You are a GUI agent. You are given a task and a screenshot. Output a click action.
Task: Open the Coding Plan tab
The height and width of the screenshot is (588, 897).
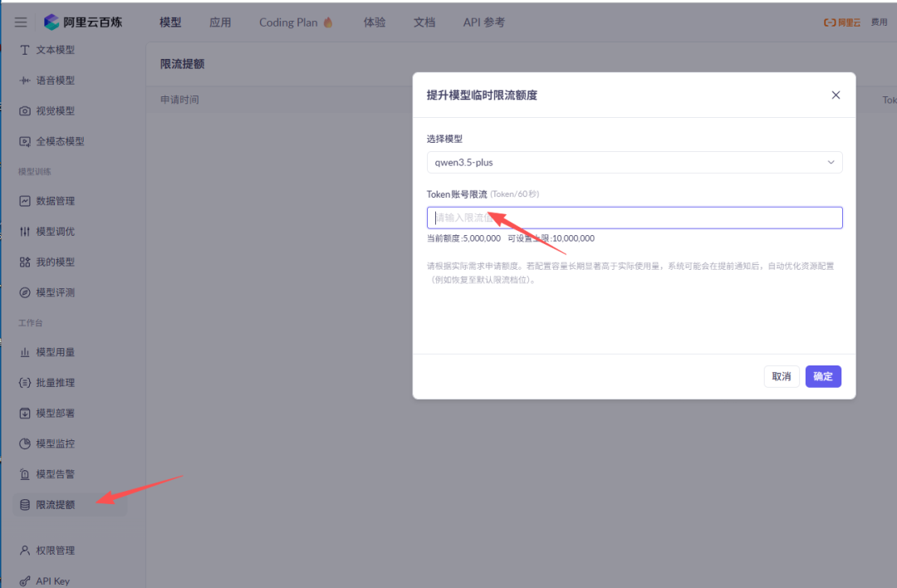tap(296, 22)
